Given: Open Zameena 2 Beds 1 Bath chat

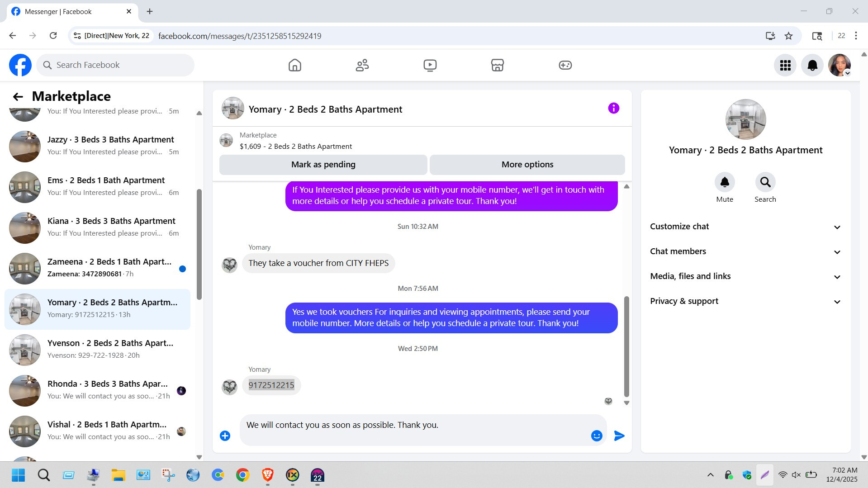Looking at the screenshot, I should coord(97,269).
